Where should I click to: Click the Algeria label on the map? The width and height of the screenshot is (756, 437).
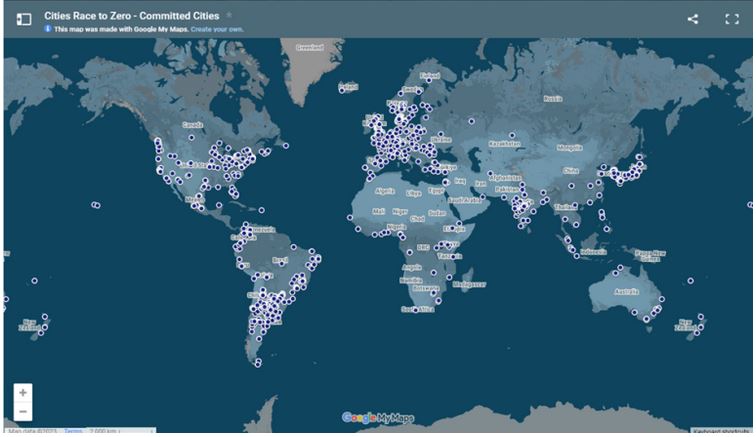pyautogui.click(x=385, y=190)
